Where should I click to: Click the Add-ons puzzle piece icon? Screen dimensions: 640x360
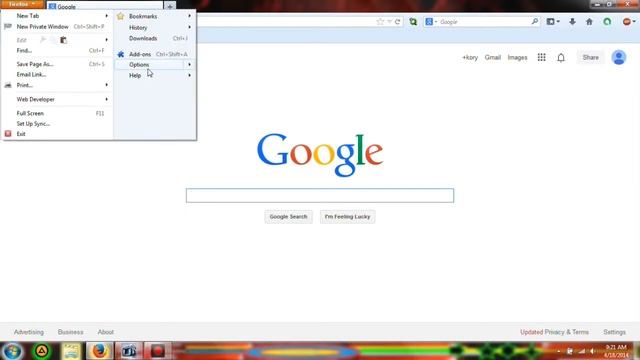120,54
